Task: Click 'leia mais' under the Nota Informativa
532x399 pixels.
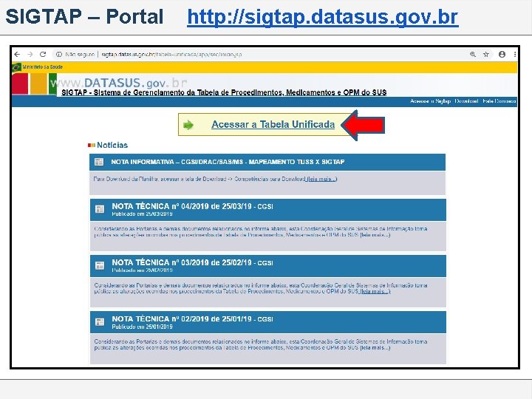Action: (321, 179)
